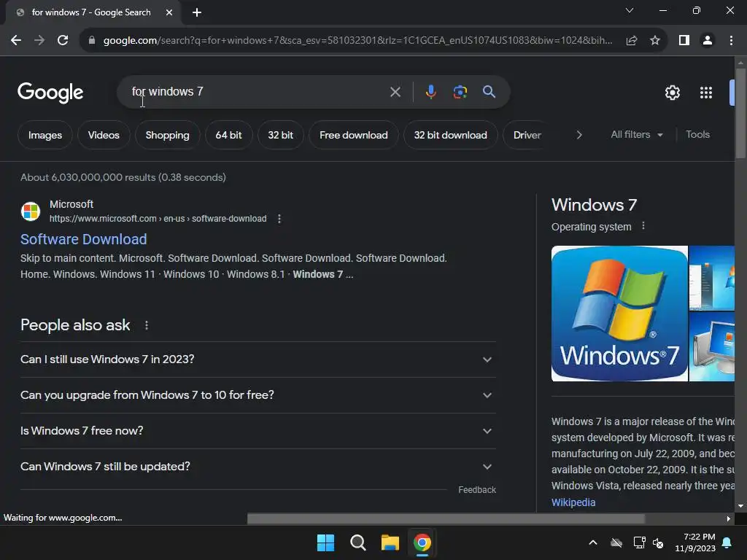Click the Feedback link
Image resolution: width=747 pixels, height=560 pixels.
point(477,490)
